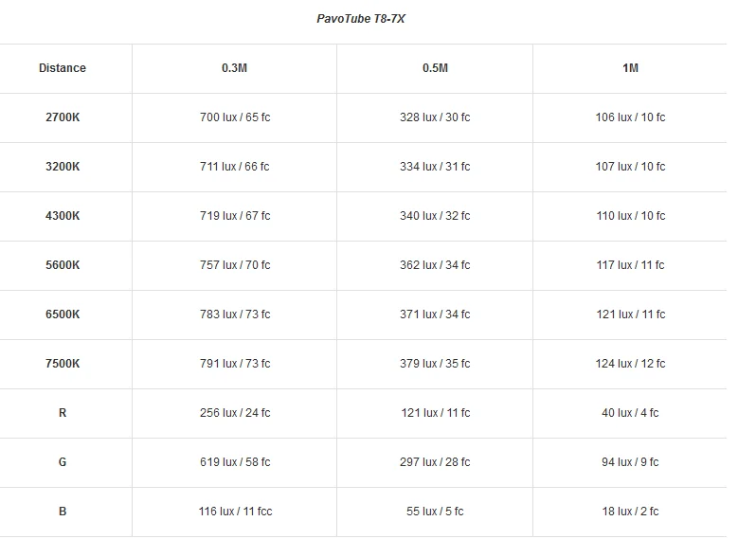Select the 6500K row label
756x557 pixels.
tap(63, 314)
